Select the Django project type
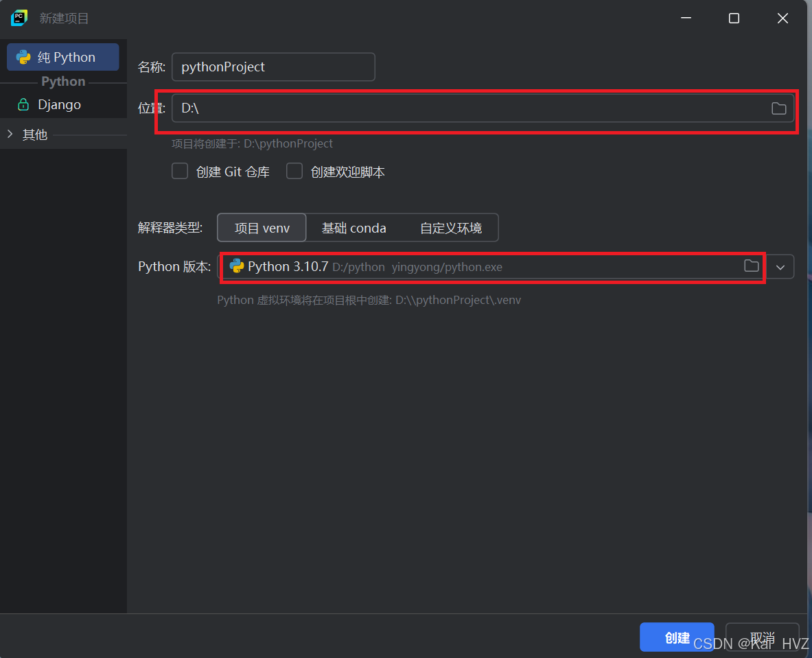This screenshot has width=812, height=658. click(59, 104)
